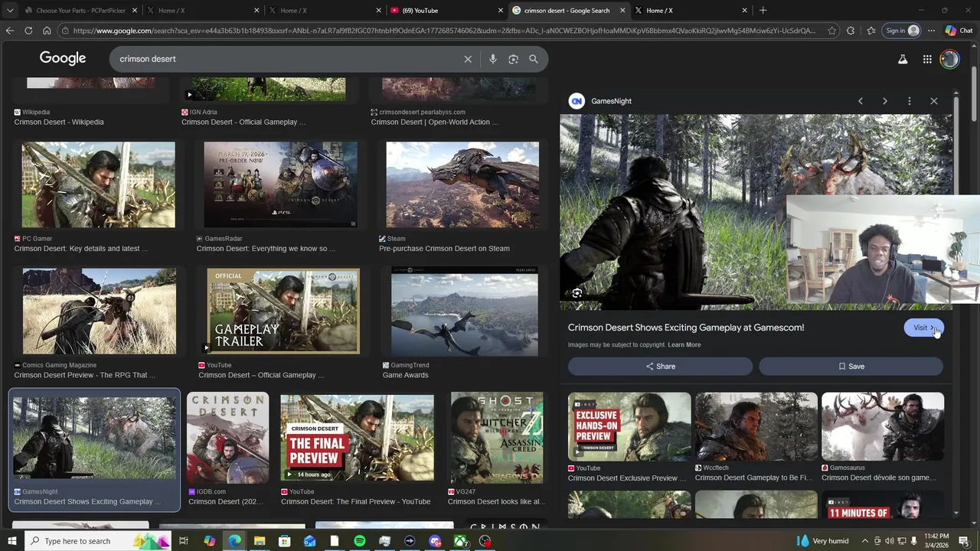
Task: Open Comics Gaming Magazine preview image
Action: (x=99, y=311)
